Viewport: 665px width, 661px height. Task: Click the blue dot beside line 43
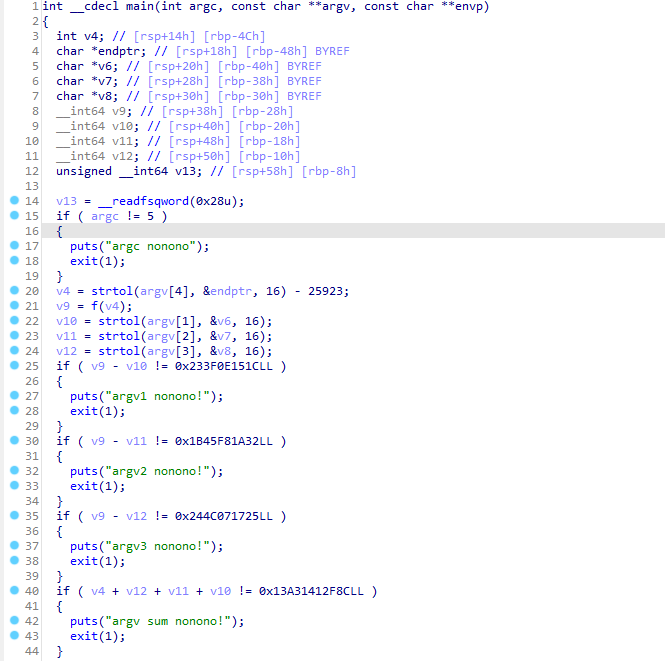pyautogui.click(x=13, y=636)
